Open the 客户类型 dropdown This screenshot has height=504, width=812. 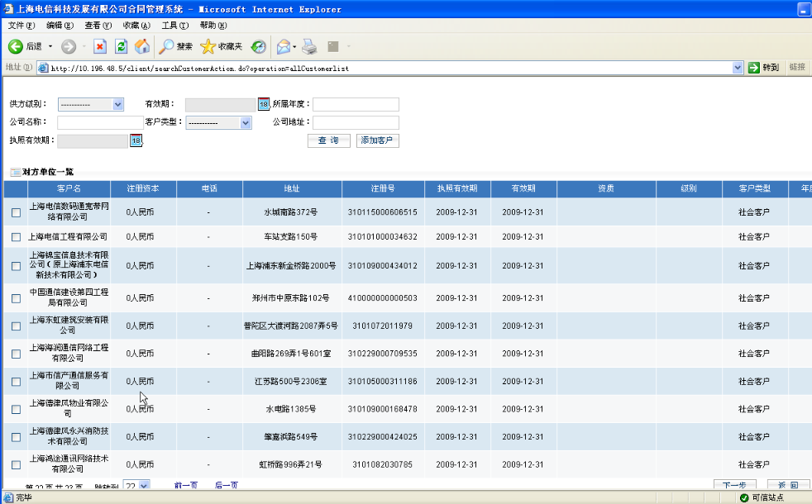[218, 122]
